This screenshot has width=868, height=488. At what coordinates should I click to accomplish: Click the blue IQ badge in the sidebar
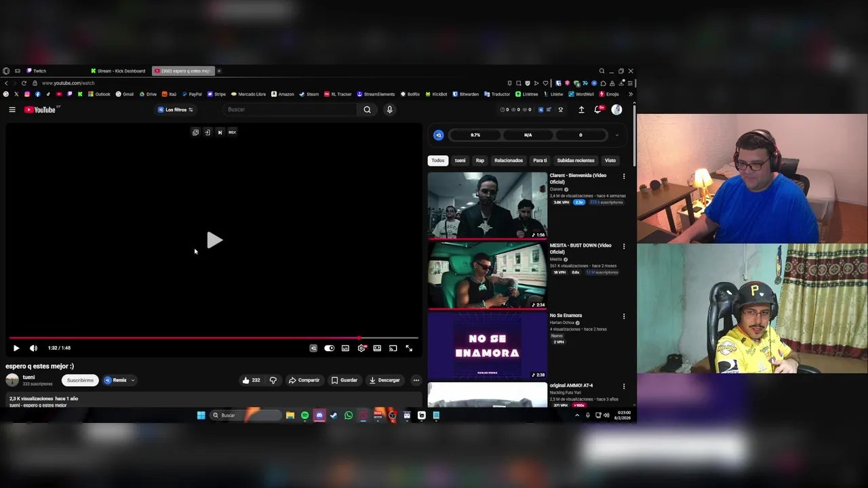[439, 135]
